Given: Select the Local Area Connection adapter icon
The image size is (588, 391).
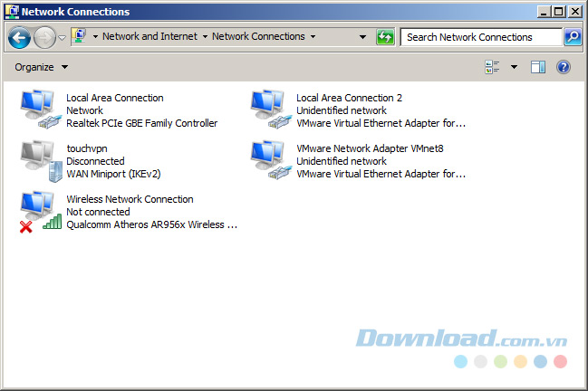Looking at the screenshot, I should (x=41, y=110).
